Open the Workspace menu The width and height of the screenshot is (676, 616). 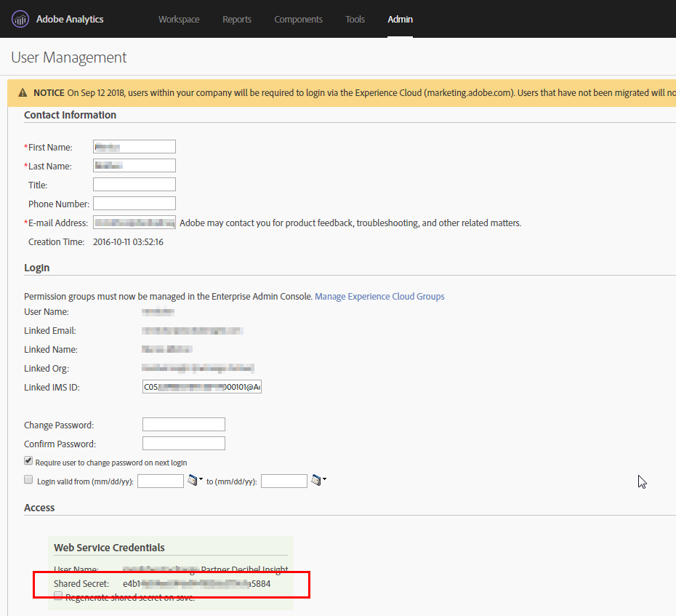(x=179, y=19)
